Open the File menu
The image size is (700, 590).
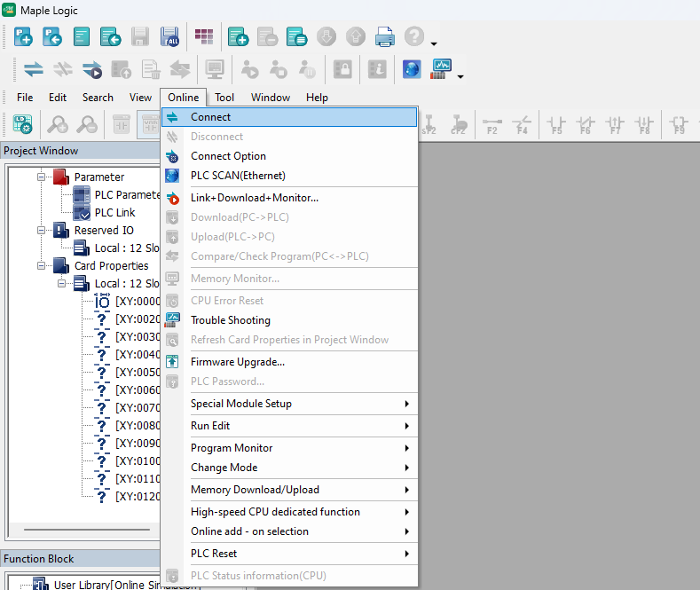pos(25,98)
